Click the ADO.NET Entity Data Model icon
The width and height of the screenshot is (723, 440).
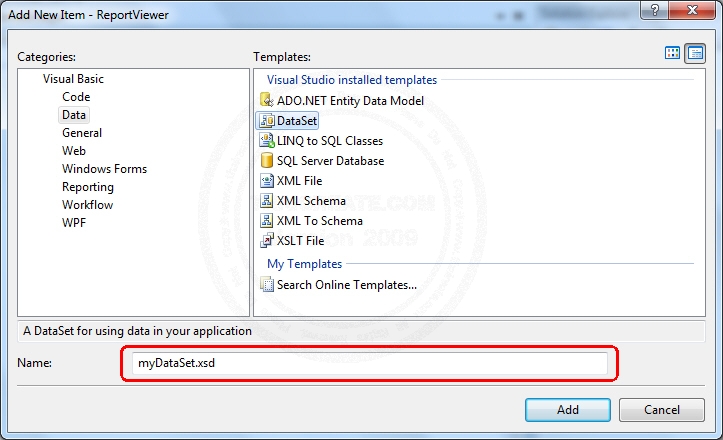[267, 100]
